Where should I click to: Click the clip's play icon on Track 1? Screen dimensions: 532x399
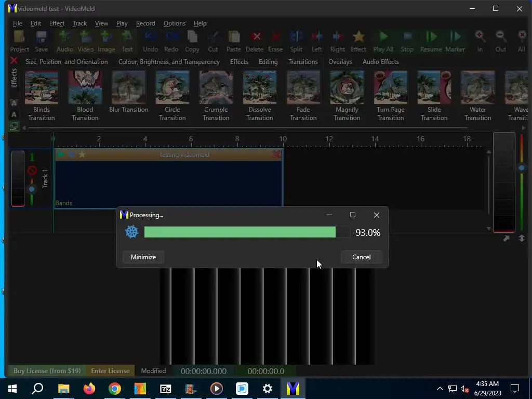click(61, 155)
